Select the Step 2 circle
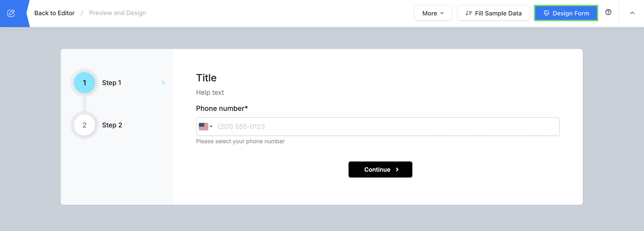This screenshot has height=231, width=644. (x=85, y=125)
